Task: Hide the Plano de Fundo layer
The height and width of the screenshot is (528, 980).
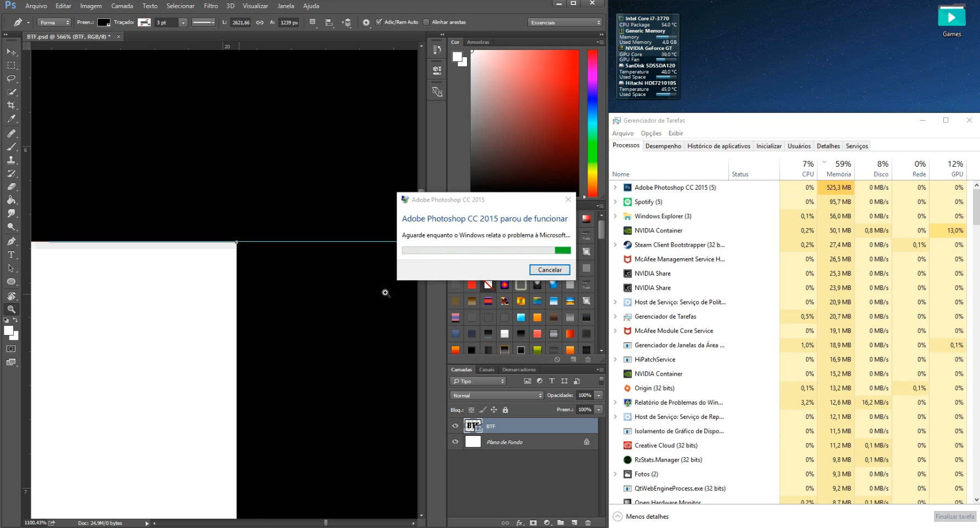Action: pyautogui.click(x=455, y=442)
